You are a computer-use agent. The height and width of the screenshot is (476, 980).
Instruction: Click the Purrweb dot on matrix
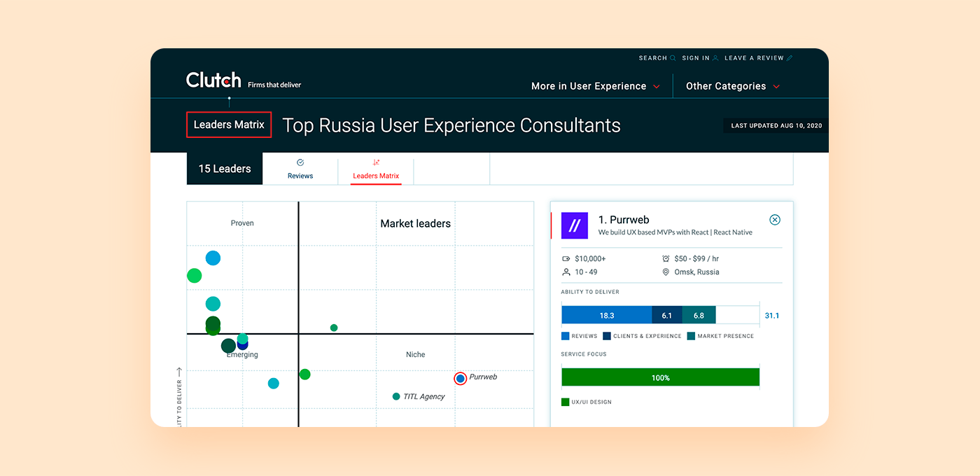click(x=460, y=379)
